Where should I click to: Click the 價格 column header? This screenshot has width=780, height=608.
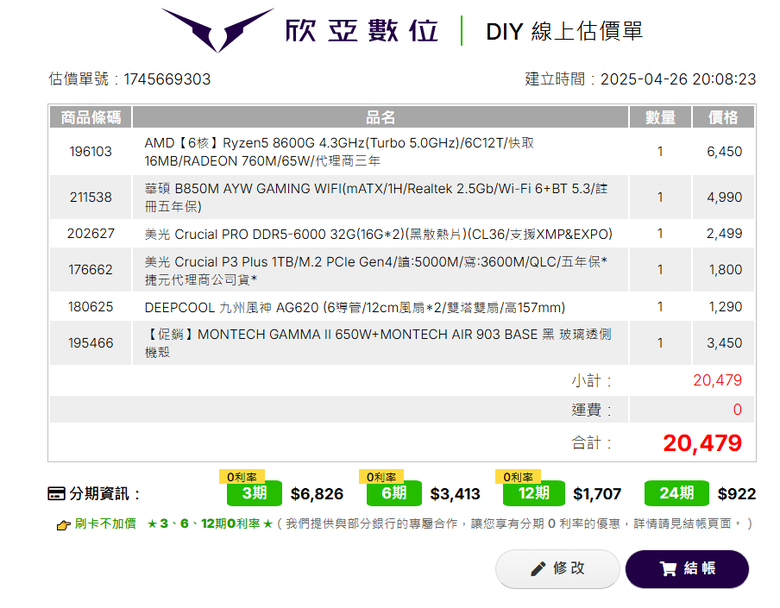(x=723, y=117)
